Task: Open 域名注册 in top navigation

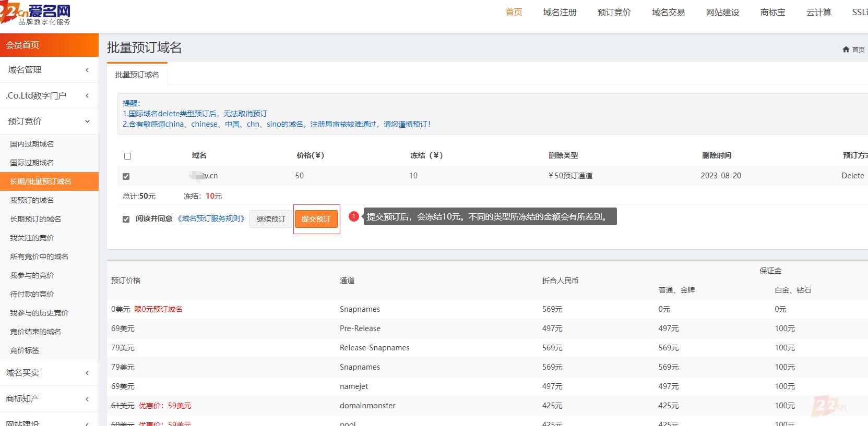Action: coord(560,13)
